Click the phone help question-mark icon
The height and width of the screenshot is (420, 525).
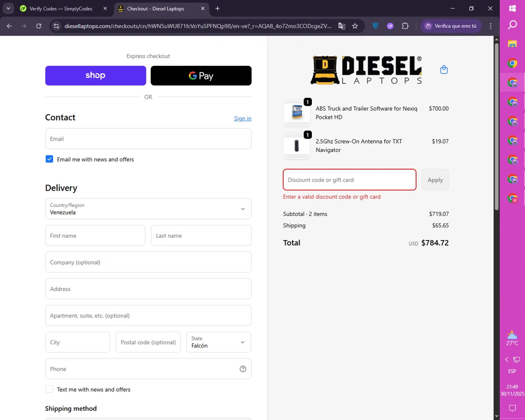[x=243, y=369]
